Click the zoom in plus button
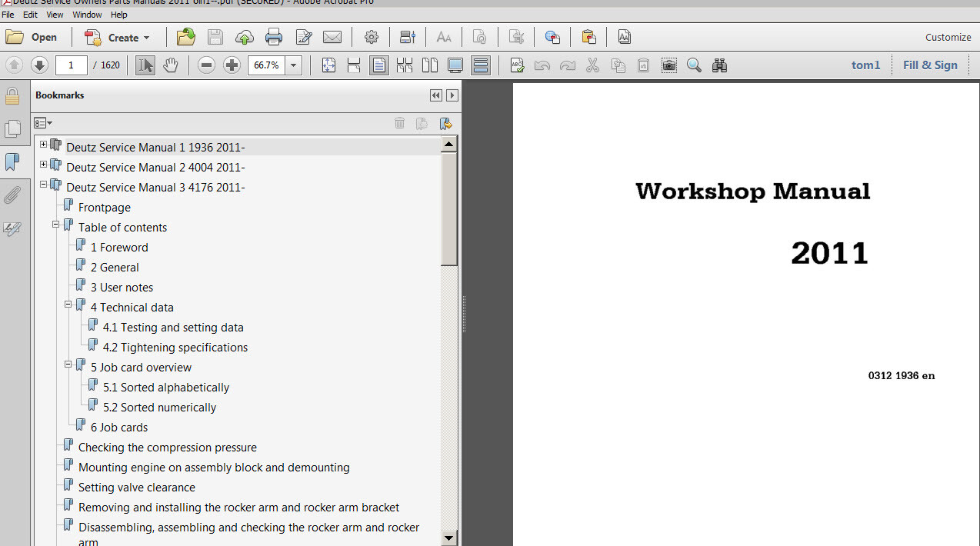Image resolution: width=980 pixels, height=546 pixels. click(232, 65)
